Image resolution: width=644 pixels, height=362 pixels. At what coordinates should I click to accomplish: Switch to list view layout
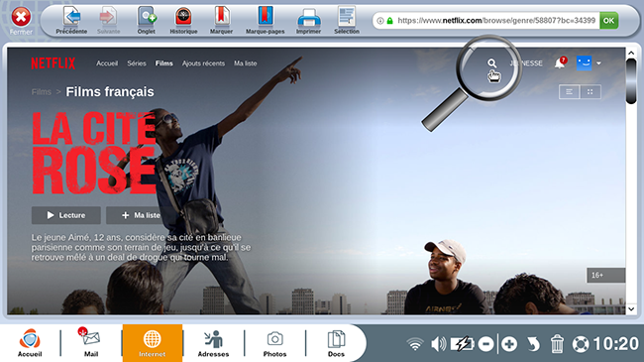570,91
